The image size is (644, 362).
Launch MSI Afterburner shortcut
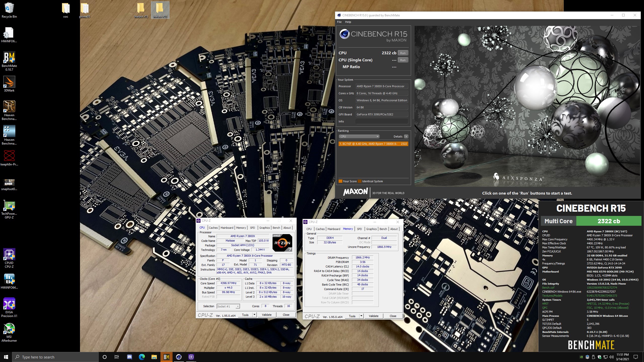[9, 332]
